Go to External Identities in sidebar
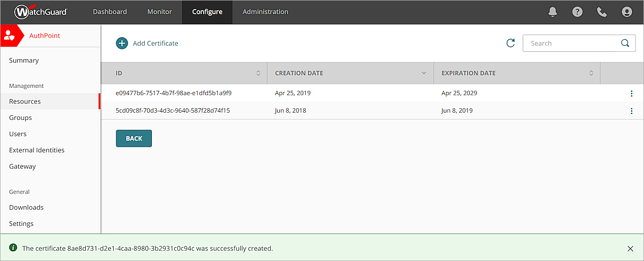The image size is (644, 261). click(x=37, y=150)
